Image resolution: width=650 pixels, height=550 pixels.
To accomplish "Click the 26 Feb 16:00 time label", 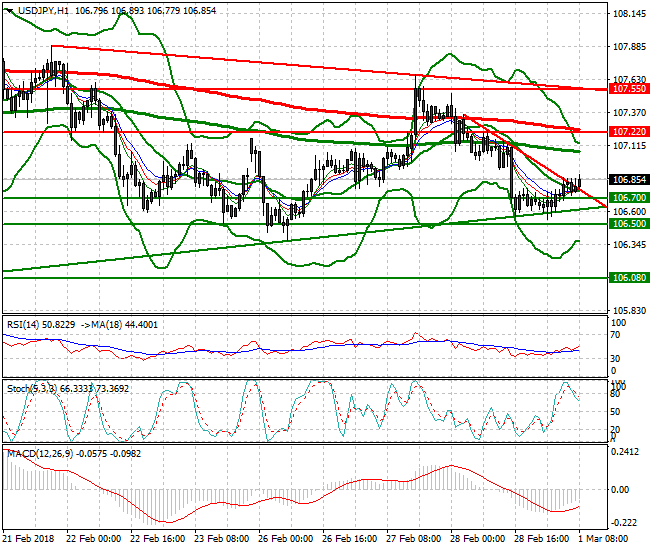I will click(x=349, y=539).
